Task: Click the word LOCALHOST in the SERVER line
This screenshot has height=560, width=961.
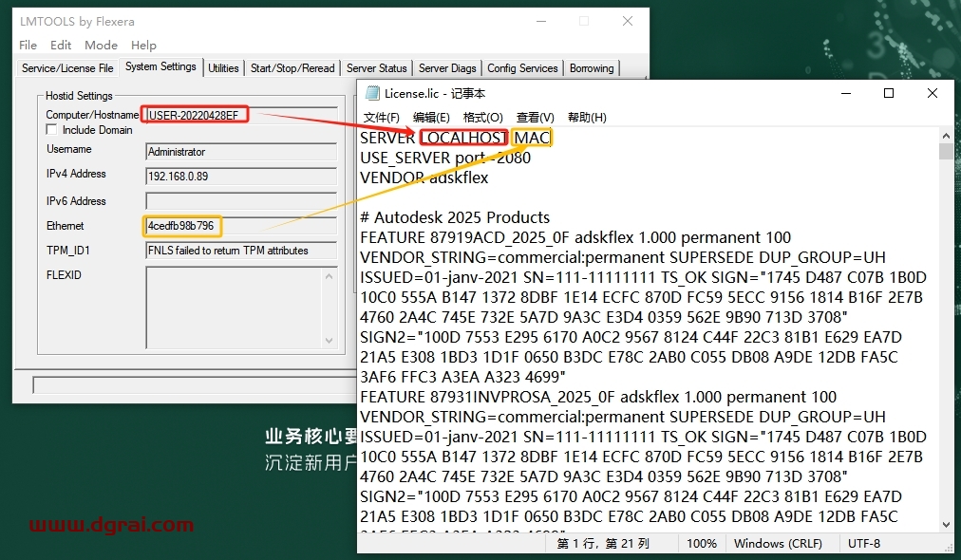Action: [x=464, y=138]
